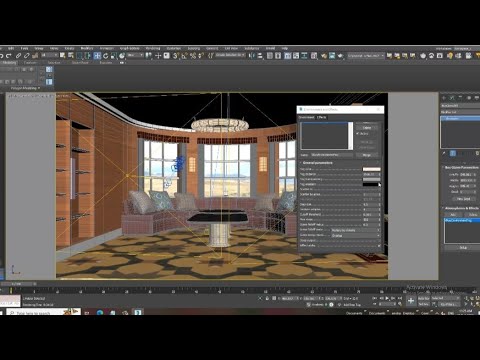Collapse the box gizmo parameters rollout
Viewport: 480px width, 360px height.
click(461, 167)
